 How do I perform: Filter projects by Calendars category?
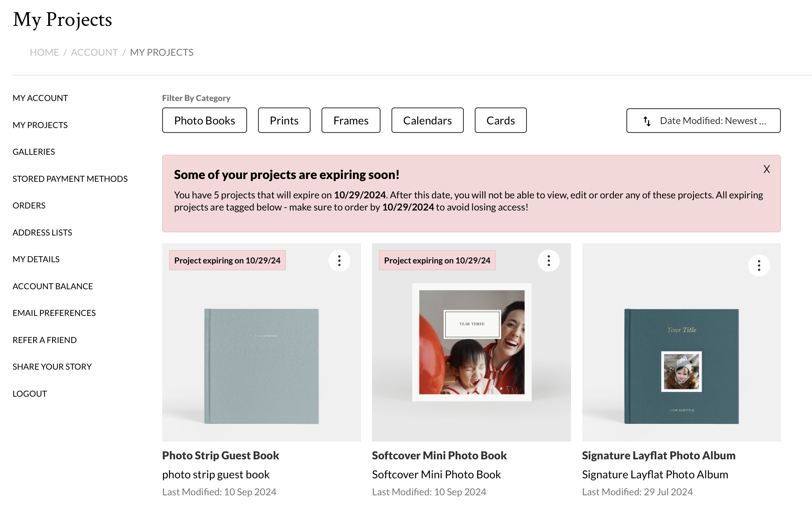click(427, 120)
